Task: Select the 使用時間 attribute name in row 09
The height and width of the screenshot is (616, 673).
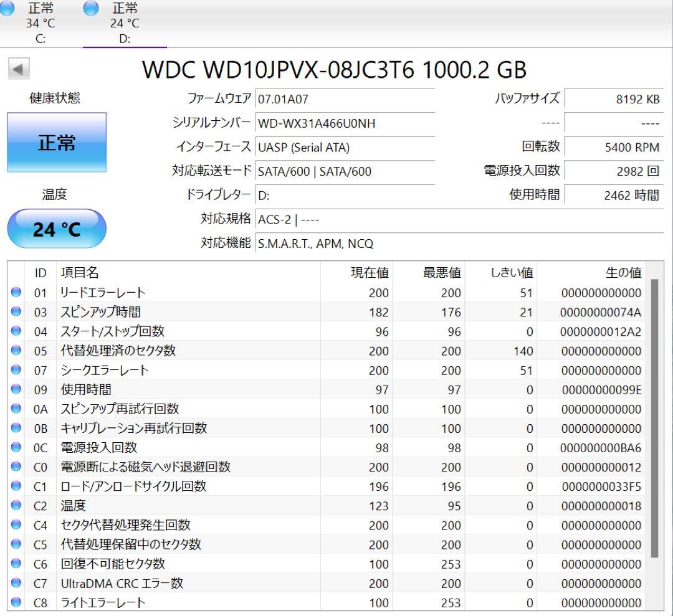Action: [x=86, y=389]
